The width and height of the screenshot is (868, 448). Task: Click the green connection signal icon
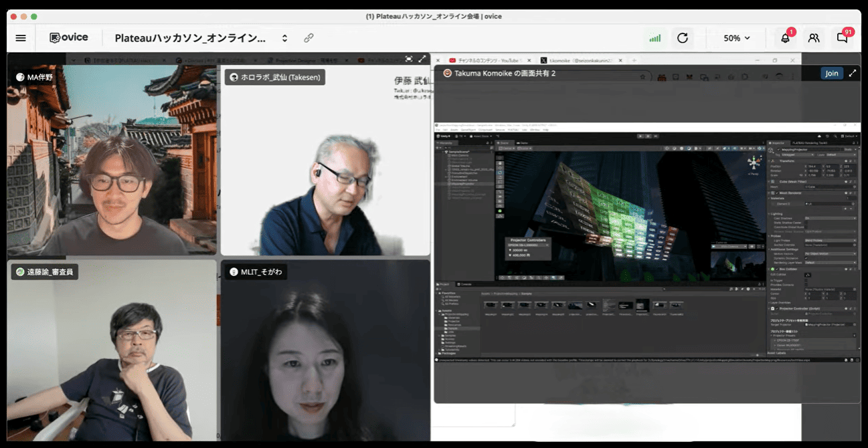click(655, 38)
